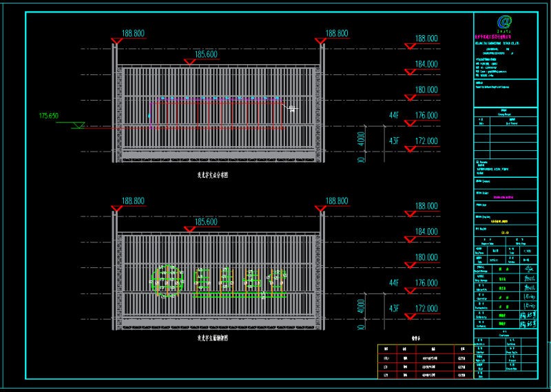Click the 185.600 elevation marker in lower drawing
The image size is (551, 392).
(x=207, y=222)
